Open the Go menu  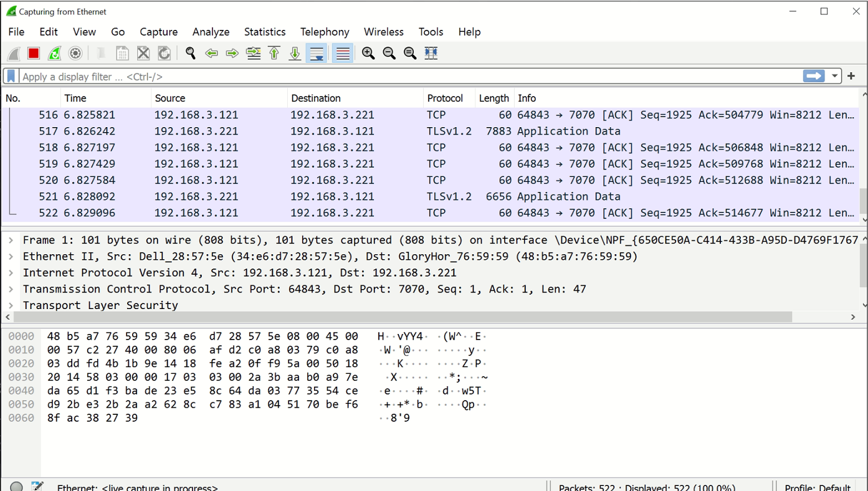pyautogui.click(x=118, y=32)
